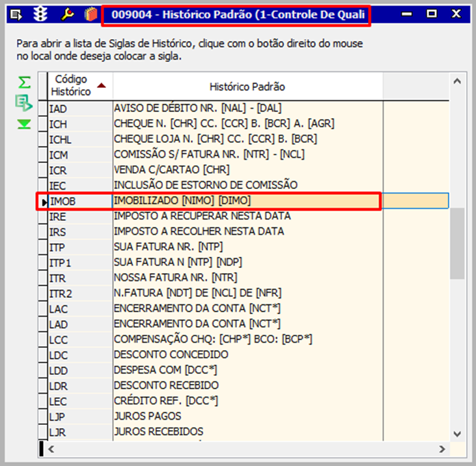The image size is (476, 466).
Task: Select the LJP code cell
Action: [x=80, y=416]
